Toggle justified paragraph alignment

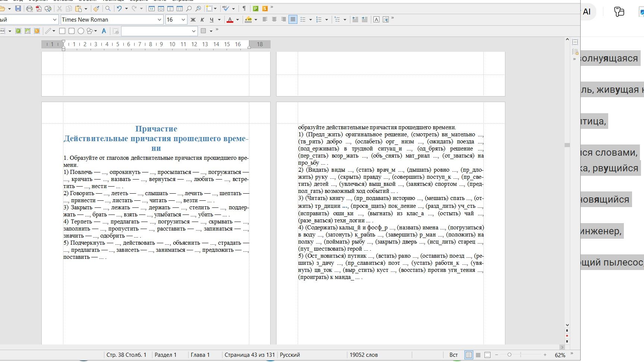click(293, 20)
